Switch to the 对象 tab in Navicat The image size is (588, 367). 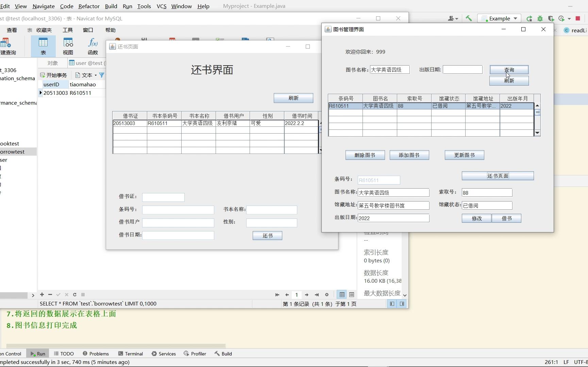tap(52, 63)
